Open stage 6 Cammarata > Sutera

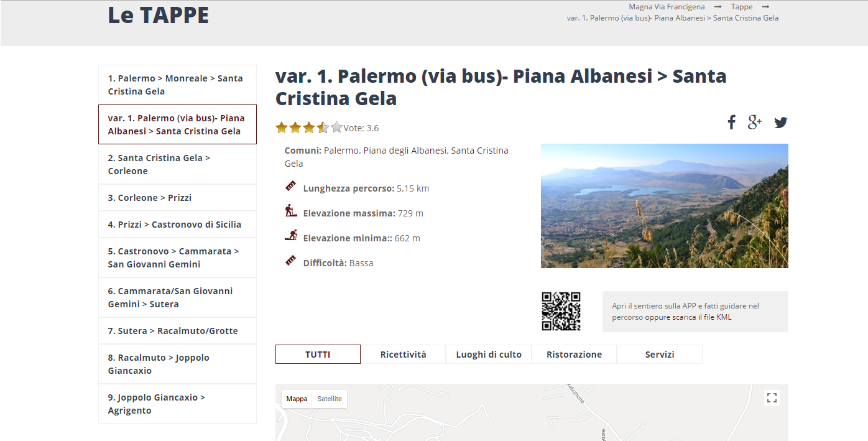(177, 297)
